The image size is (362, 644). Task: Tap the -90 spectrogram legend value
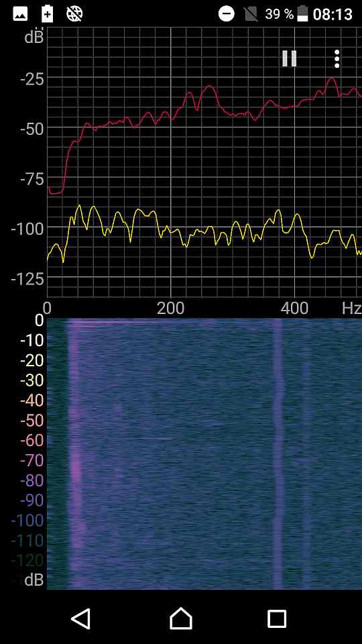click(32, 500)
